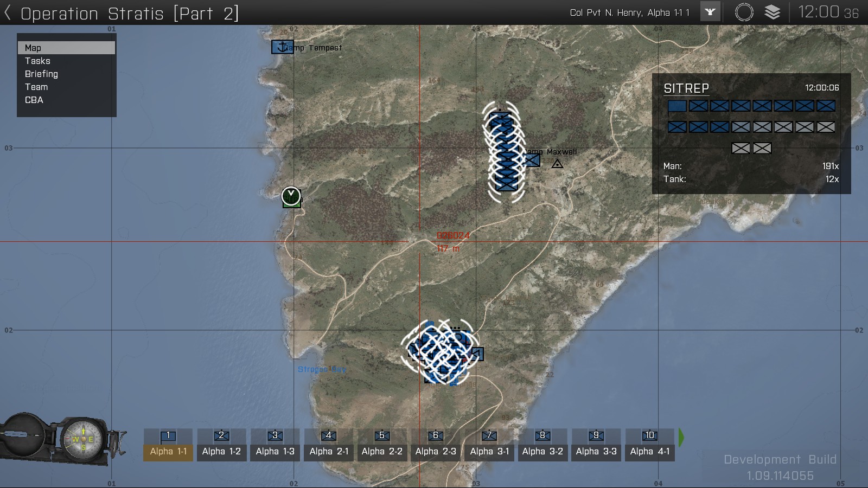This screenshot has height=488, width=868.
Task: Click the red 117 m elevation readout
Action: point(448,248)
